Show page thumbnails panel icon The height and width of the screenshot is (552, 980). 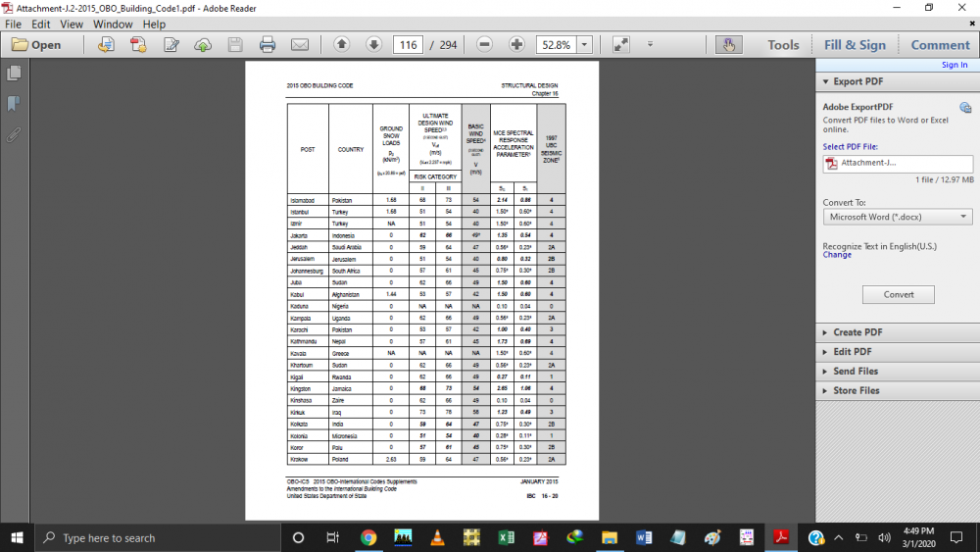tap(14, 73)
